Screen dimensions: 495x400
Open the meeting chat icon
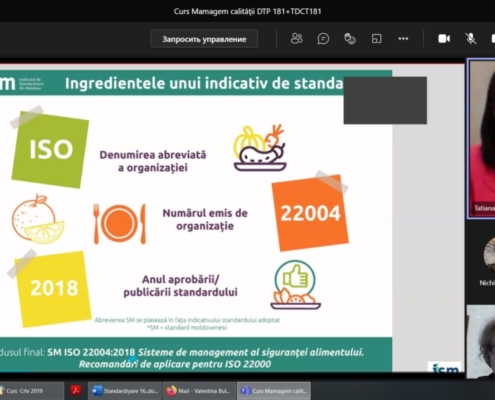pos(323,39)
